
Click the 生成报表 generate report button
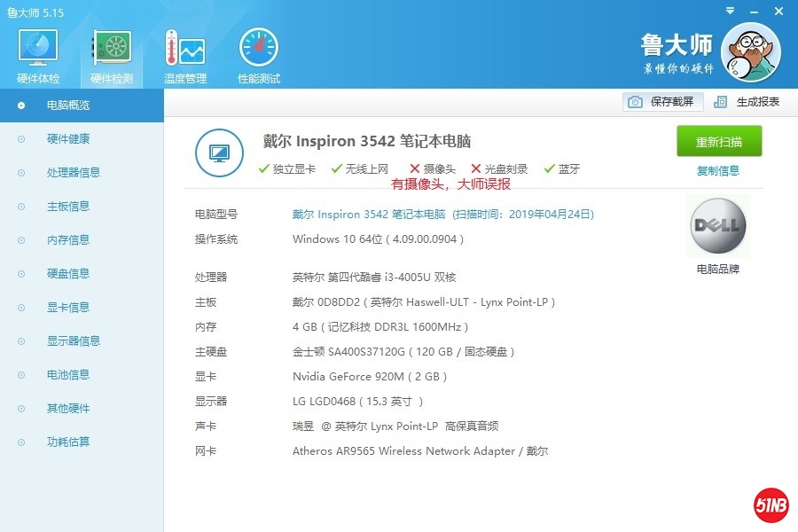point(747,102)
